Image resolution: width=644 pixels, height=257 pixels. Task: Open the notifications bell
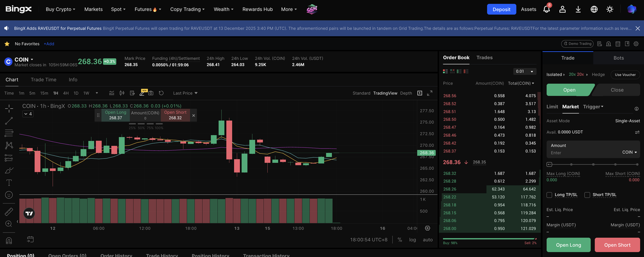coord(547,9)
